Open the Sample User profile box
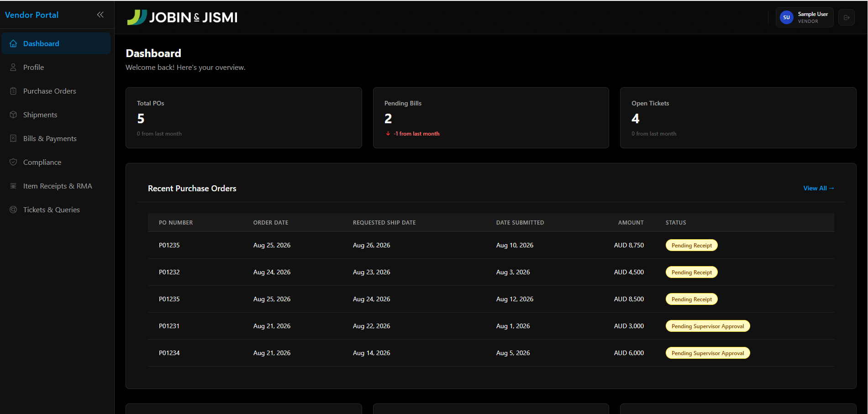 805,17
